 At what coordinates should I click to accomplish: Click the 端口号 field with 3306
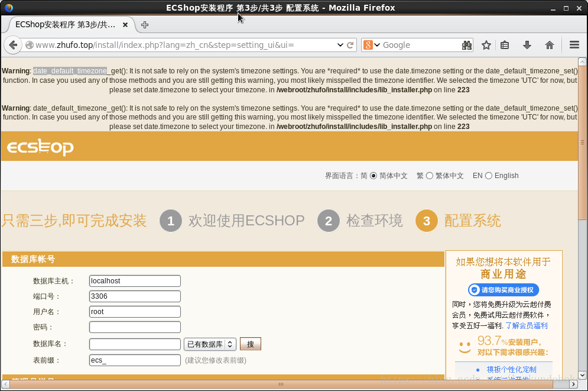coord(135,296)
